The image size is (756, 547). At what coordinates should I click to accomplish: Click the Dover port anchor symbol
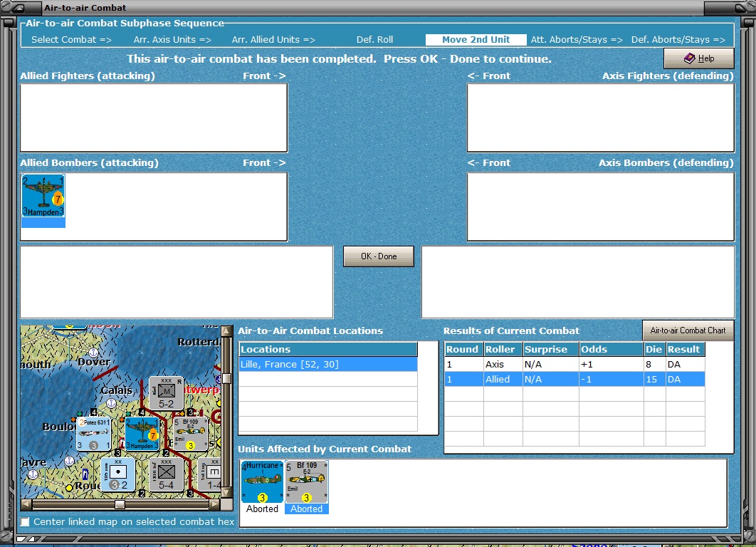pyautogui.click(x=93, y=353)
